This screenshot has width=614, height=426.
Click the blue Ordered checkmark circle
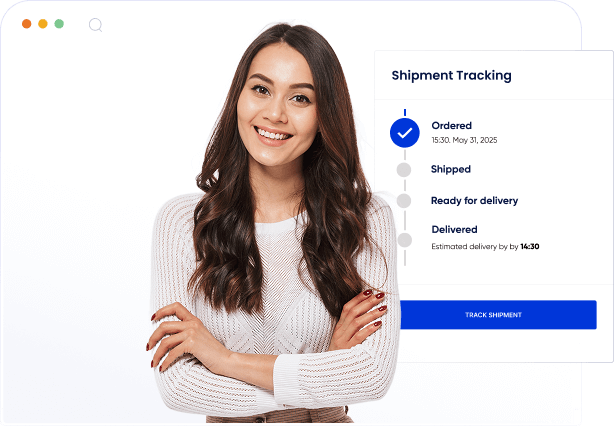tap(405, 133)
